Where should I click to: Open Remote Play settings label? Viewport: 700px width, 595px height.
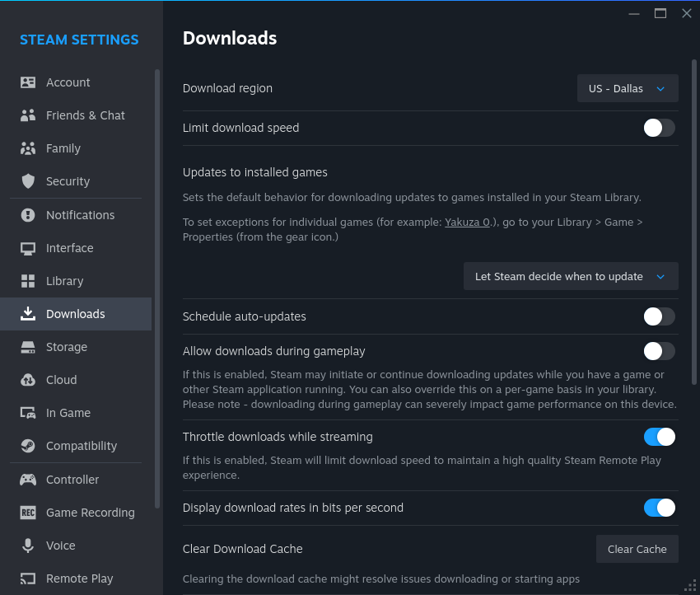pyautogui.click(x=79, y=579)
